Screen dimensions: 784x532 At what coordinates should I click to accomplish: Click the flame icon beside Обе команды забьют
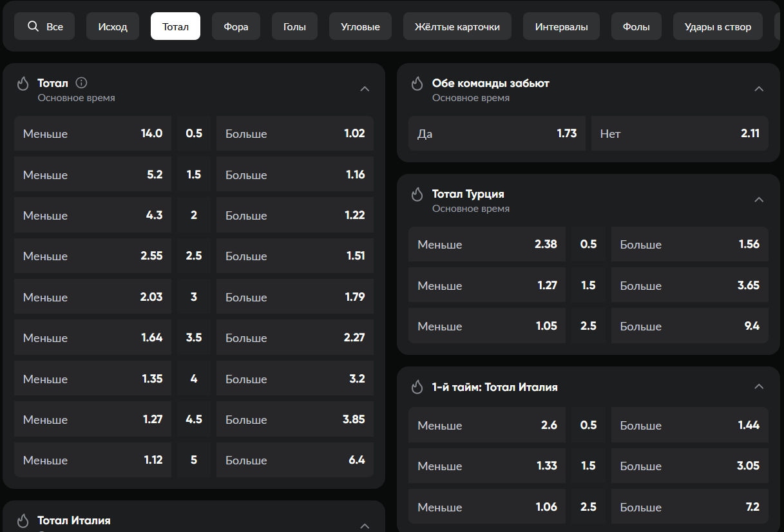[x=417, y=84]
